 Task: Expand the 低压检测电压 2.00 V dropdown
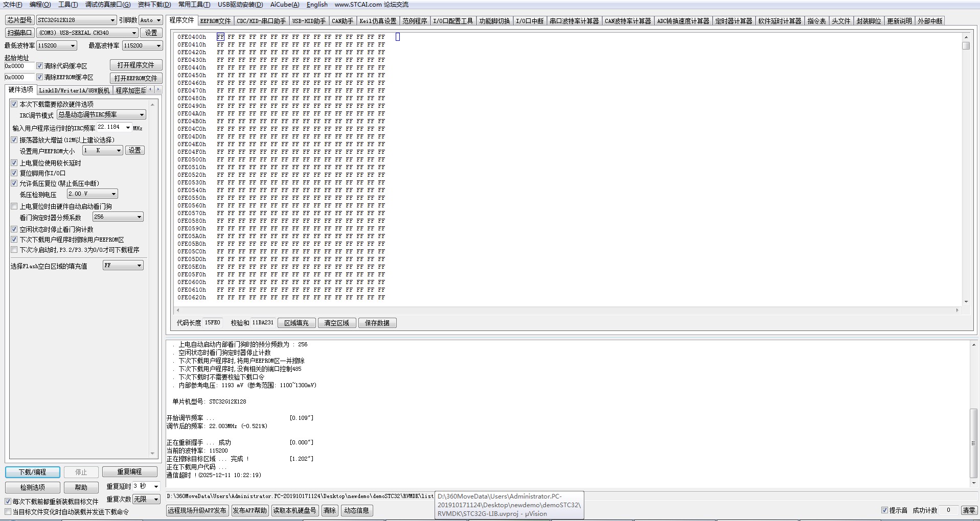coord(113,194)
